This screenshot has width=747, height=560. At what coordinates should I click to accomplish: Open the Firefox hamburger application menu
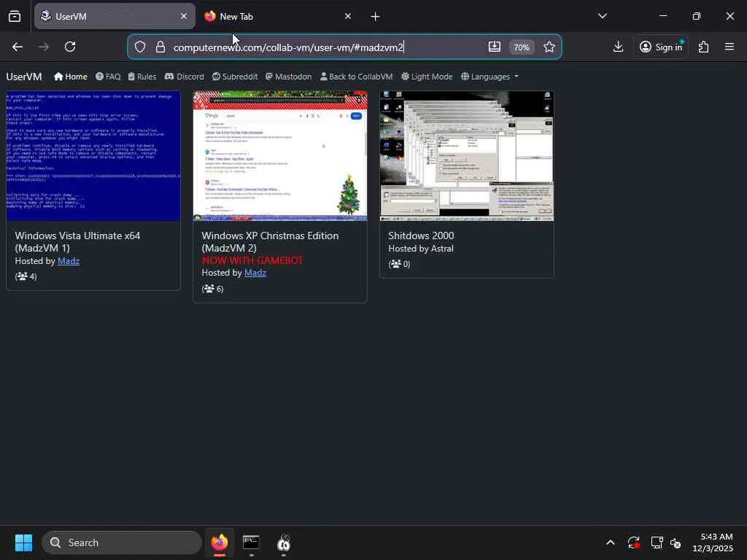click(x=729, y=47)
